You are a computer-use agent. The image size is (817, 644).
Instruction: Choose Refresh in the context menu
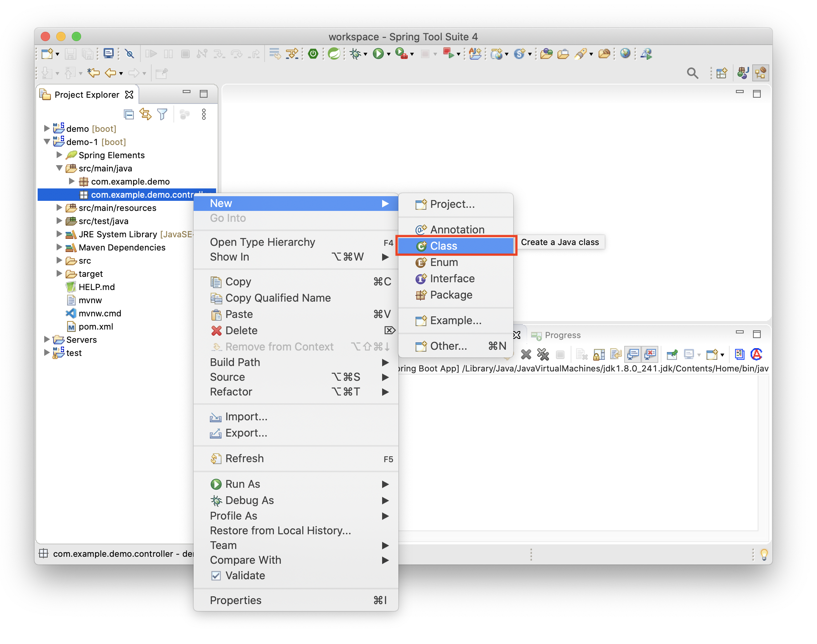(244, 458)
